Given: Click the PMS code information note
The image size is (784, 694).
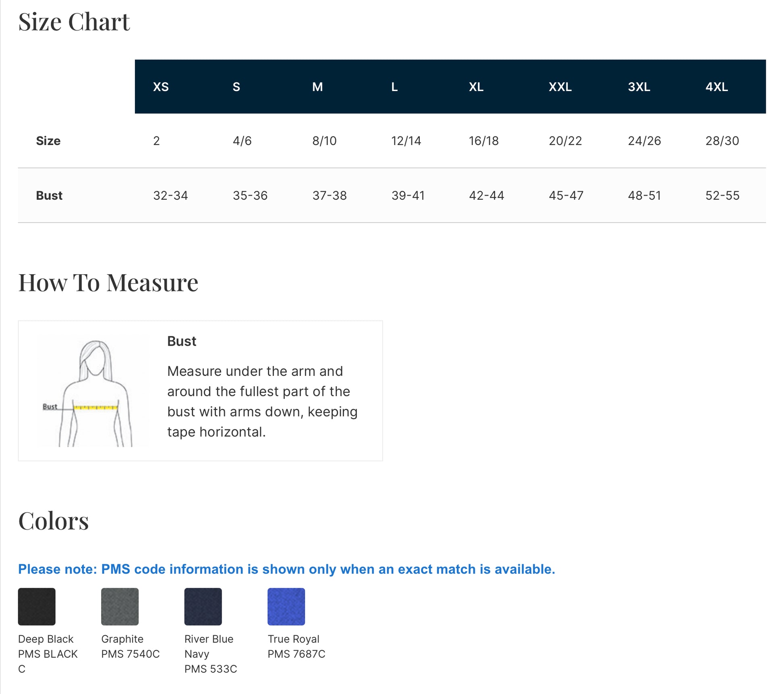Looking at the screenshot, I should pyautogui.click(x=286, y=569).
